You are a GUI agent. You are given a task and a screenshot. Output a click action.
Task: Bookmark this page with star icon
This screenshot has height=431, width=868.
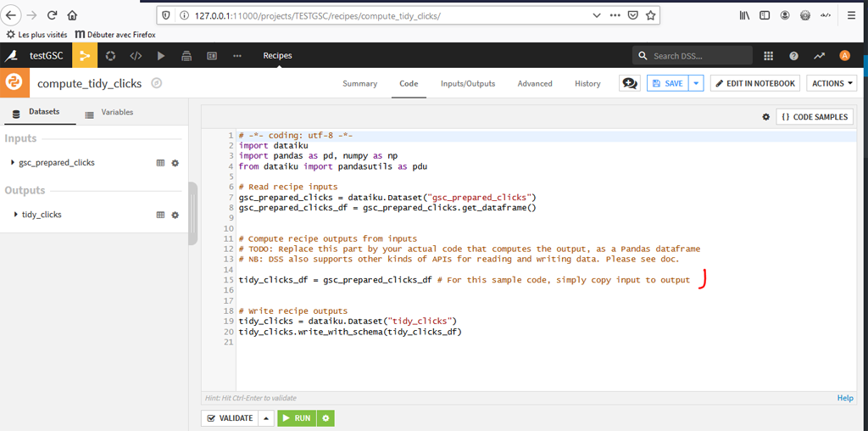point(651,15)
